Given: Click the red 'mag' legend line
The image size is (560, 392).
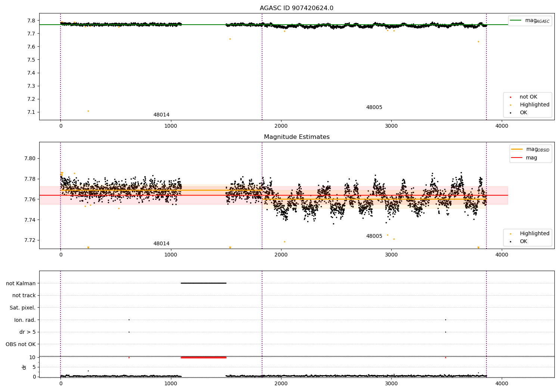Looking at the screenshot, I should [517, 158].
